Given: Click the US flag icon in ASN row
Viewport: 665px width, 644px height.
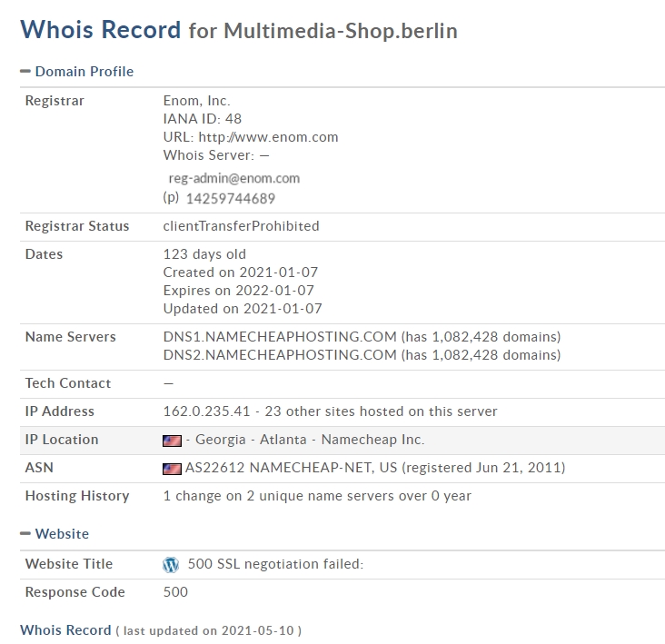Looking at the screenshot, I should click(172, 469).
